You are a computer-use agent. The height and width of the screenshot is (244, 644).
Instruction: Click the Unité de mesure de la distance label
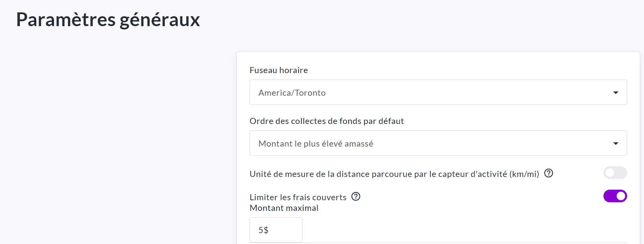[x=394, y=174]
